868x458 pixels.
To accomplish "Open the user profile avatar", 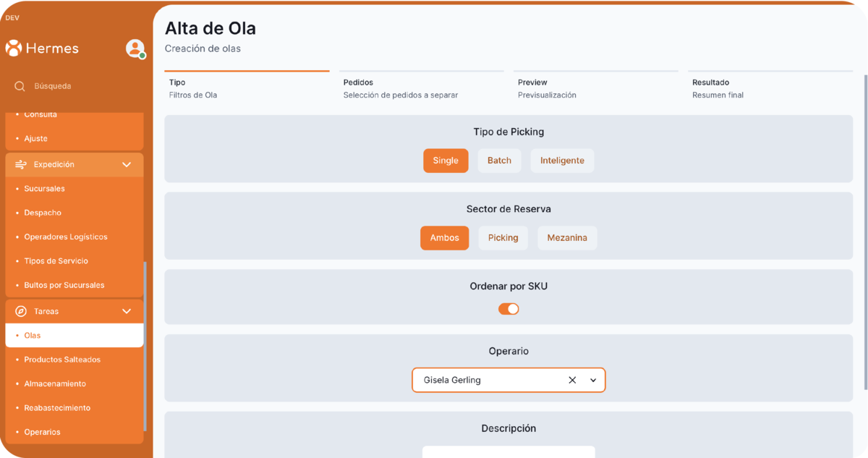I will [135, 48].
